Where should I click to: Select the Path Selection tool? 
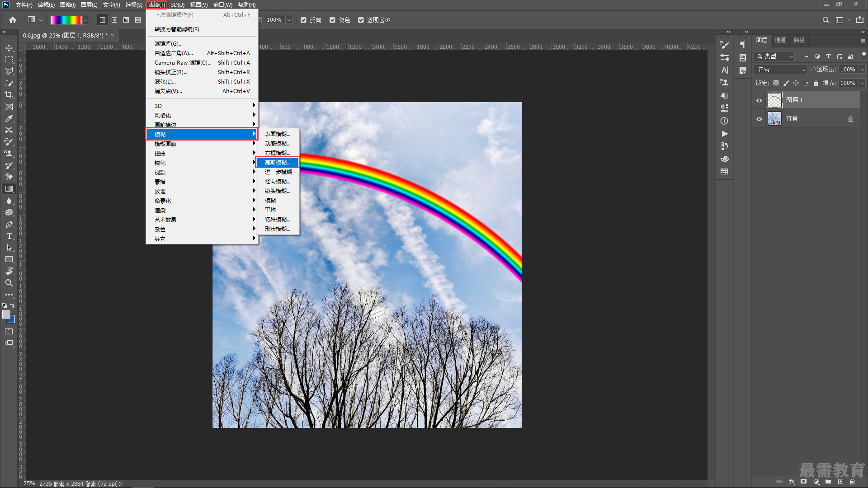[9, 248]
